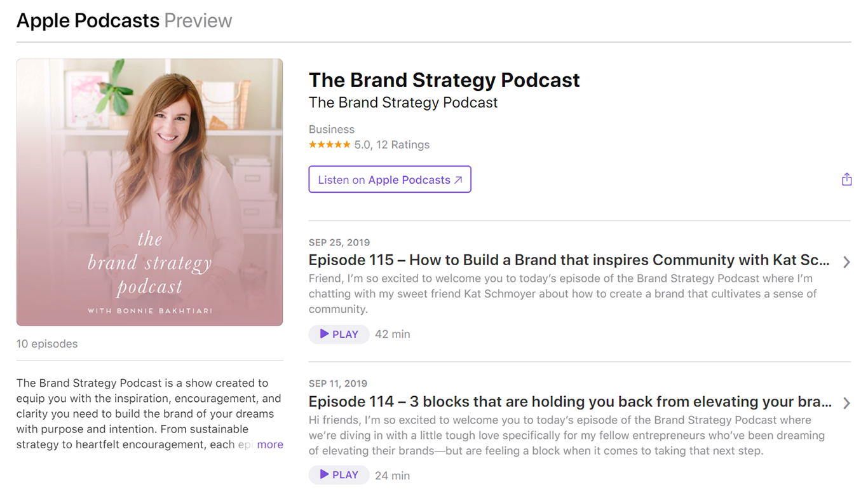The width and height of the screenshot is (868, 496).
Task: Click the 'Preview' label in header
Action: coord(198,20)
